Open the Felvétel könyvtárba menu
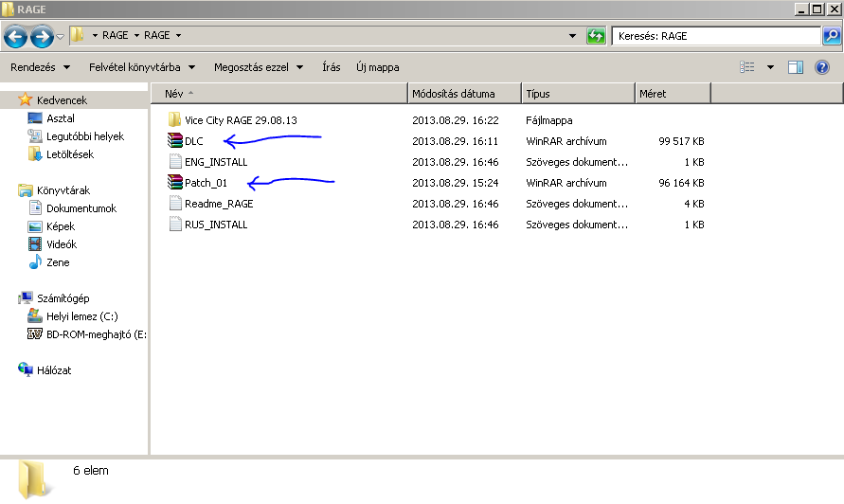Image resolution: width=844 pixels, height=504 pixels. click(x=142, y=67)
